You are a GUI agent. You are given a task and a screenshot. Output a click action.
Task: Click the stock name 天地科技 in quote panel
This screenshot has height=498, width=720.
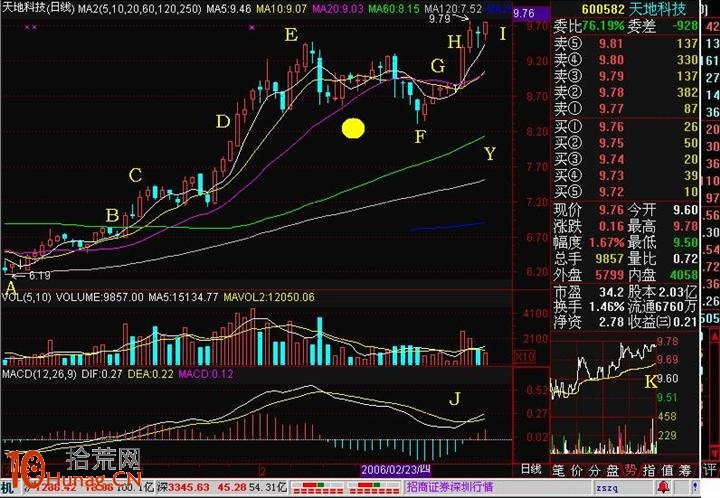click(657, 9)
